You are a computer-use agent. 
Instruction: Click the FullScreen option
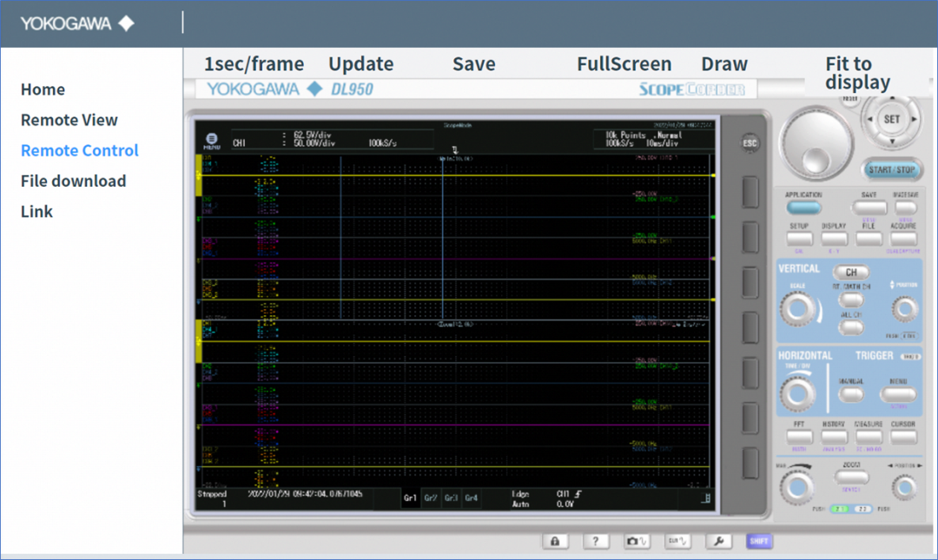624,64
